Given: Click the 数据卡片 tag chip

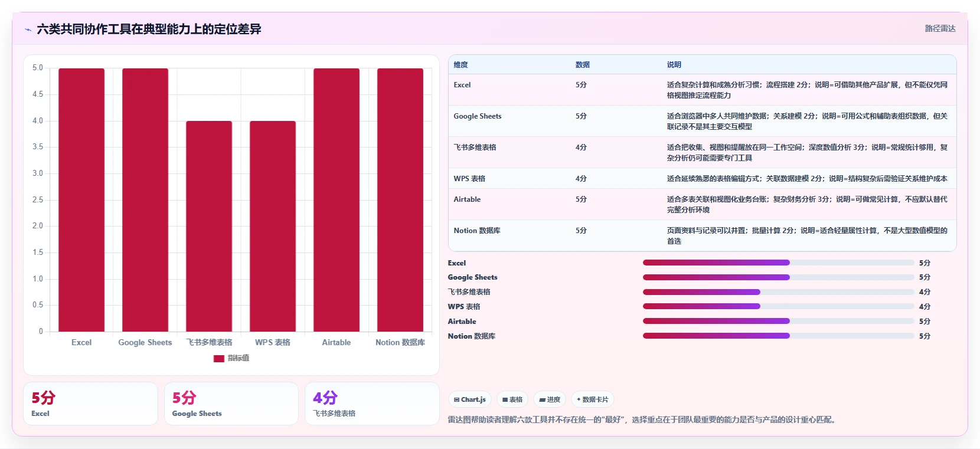Looking at the screenshot, I should pyautogui.click(x=593, y=399).
